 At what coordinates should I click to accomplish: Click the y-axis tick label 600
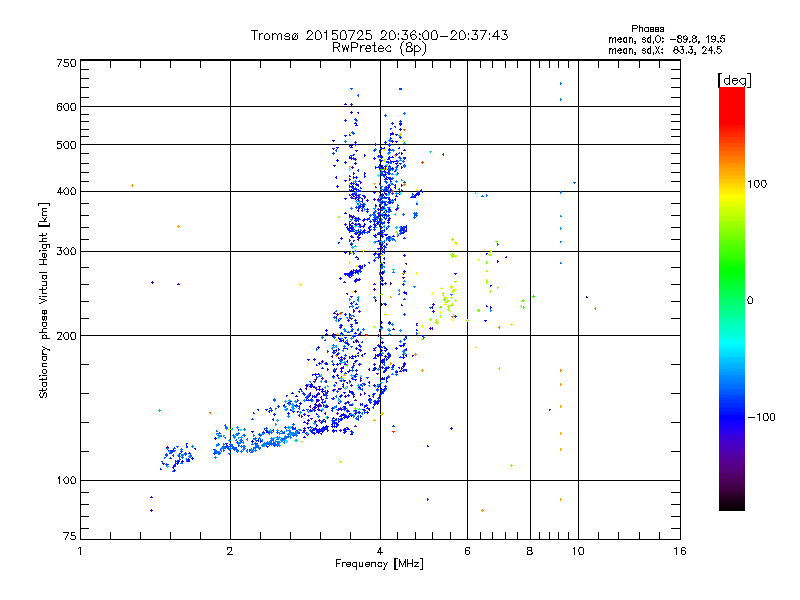[66, 107]
